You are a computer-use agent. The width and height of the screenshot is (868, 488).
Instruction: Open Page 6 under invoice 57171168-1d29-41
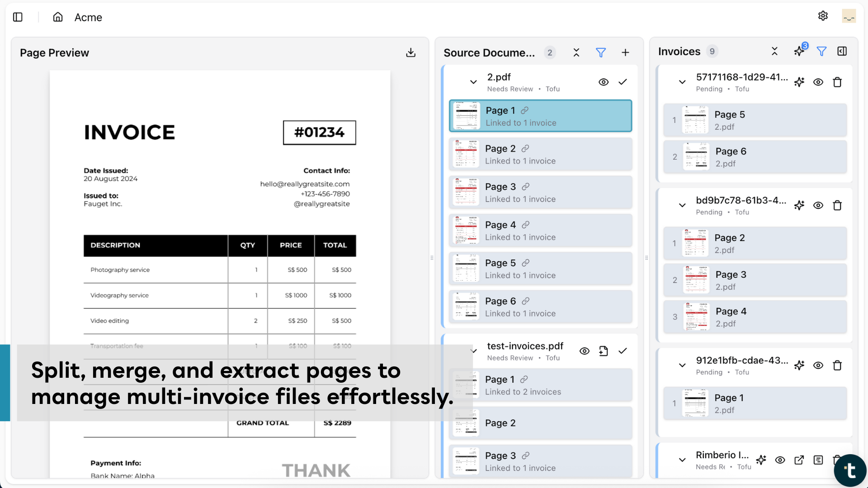coord(755,157)
